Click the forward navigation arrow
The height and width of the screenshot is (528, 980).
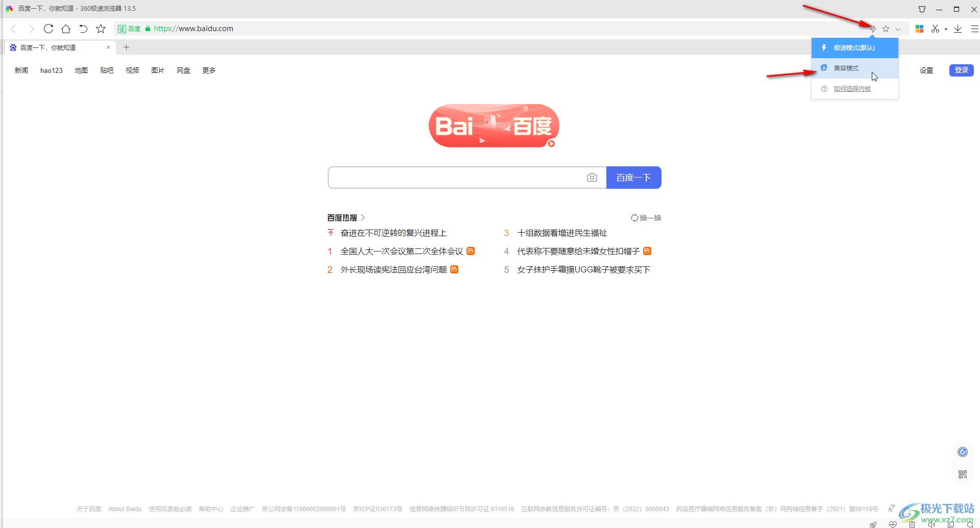tap(31, 29)
